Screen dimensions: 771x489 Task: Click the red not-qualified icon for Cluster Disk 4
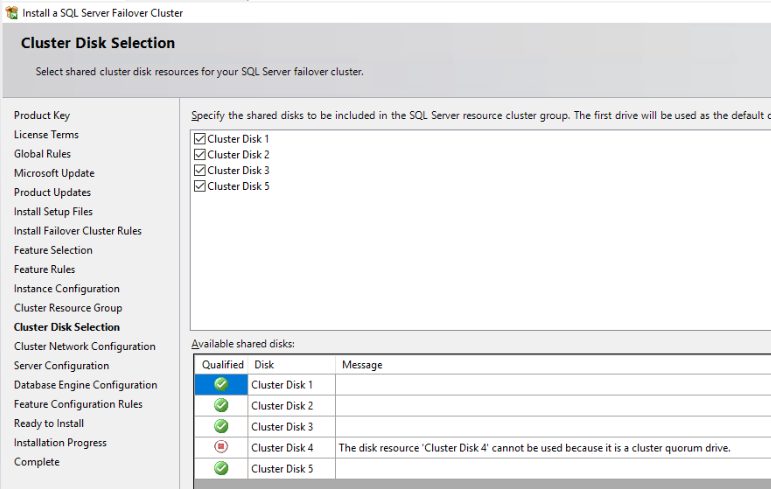(221, 447)
